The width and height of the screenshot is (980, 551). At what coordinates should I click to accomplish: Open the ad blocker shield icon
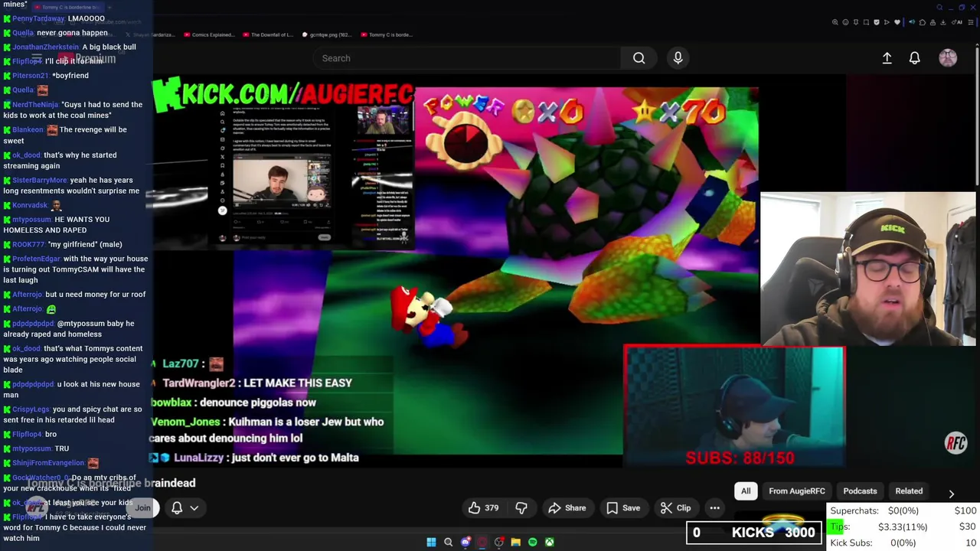coord(877,22)
